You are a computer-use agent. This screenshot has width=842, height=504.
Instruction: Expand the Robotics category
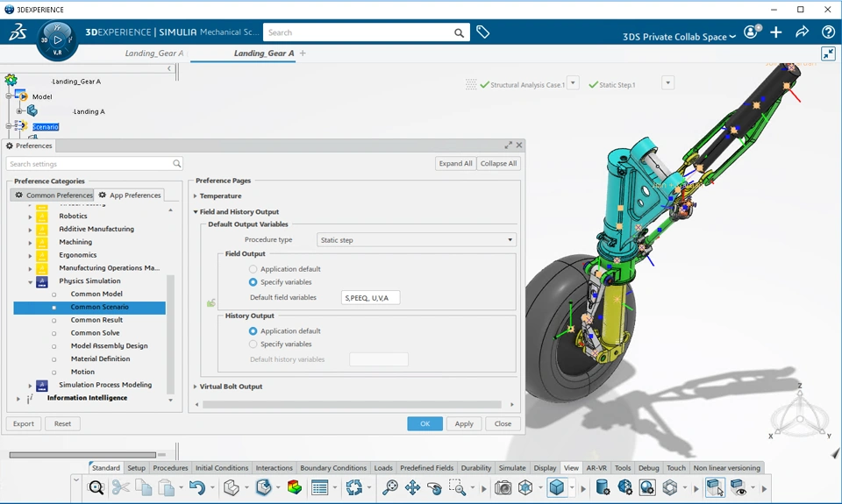coord(30,217)
